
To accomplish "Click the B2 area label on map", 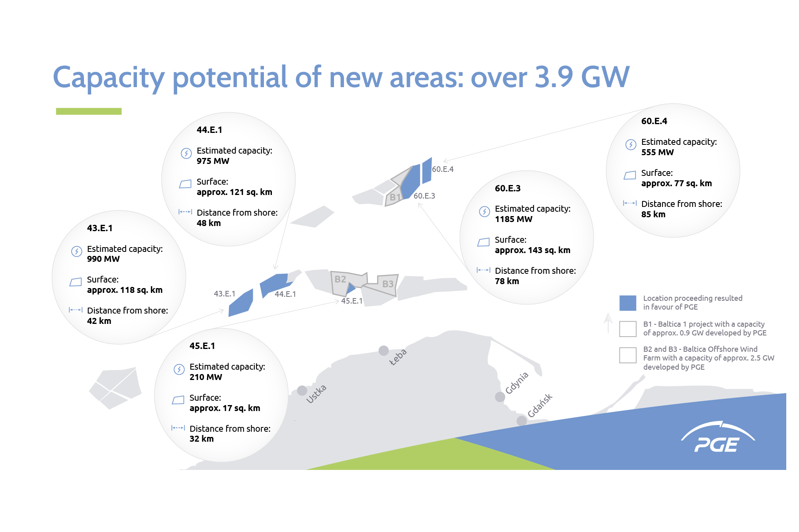I will click(x=340, y=279).
